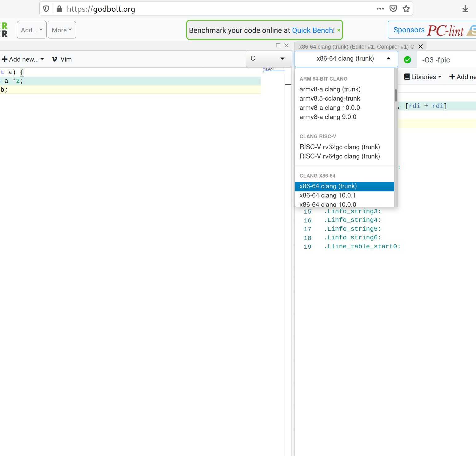The height and width of the screenshot is (456, 476).
Task: Open the browser downloads arrow icon
Action: pos(465,9)
